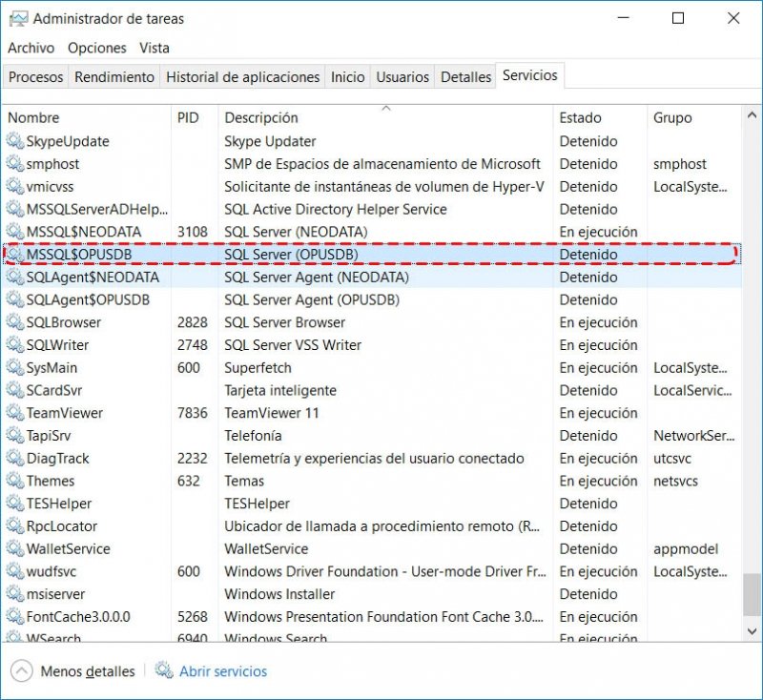Click the Menos detalles button

coord(87,671)
